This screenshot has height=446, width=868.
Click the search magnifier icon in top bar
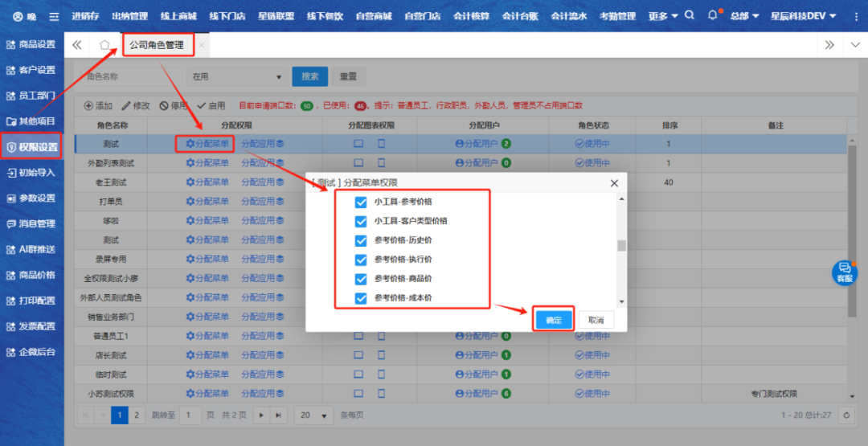[690, 15]
